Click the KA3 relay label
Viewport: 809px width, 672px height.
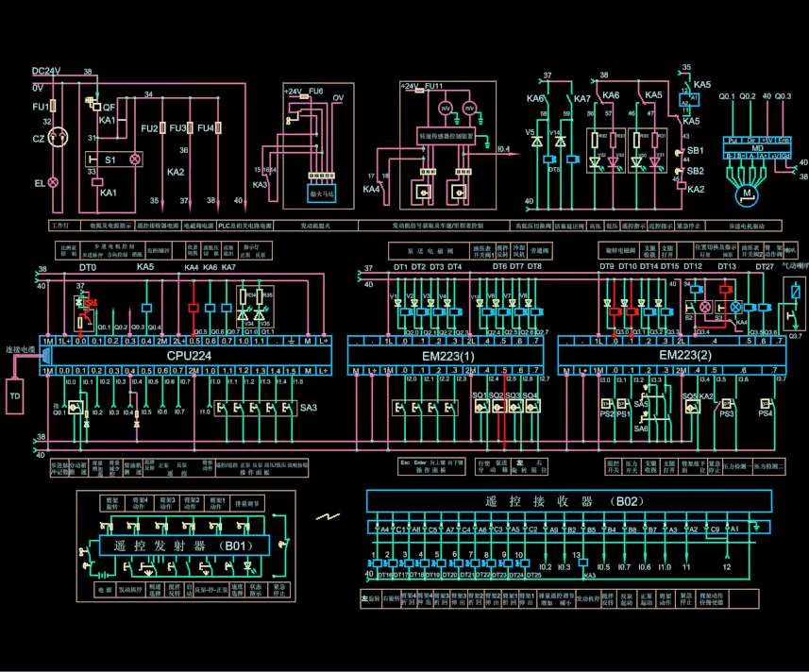(x=260, y=185)
